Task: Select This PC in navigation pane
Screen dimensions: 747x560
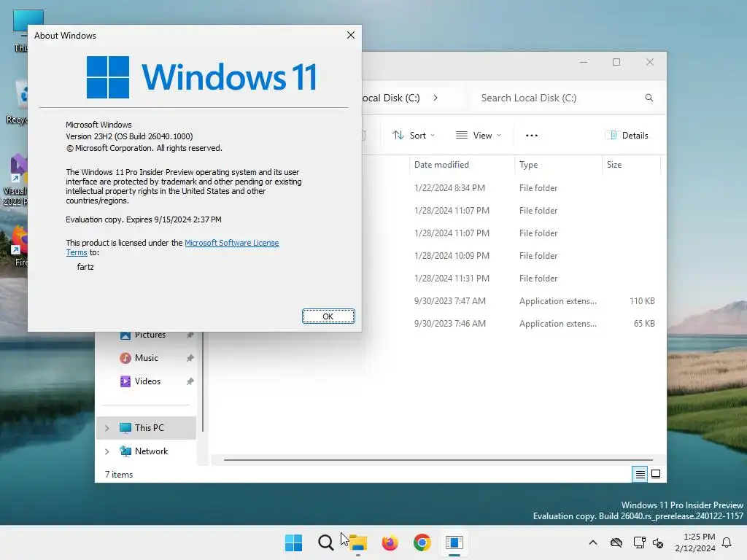Action: point(146,428)
